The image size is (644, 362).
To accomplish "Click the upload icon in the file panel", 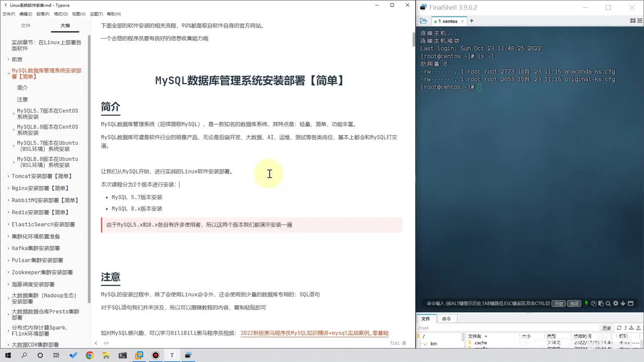I will 638,328.
